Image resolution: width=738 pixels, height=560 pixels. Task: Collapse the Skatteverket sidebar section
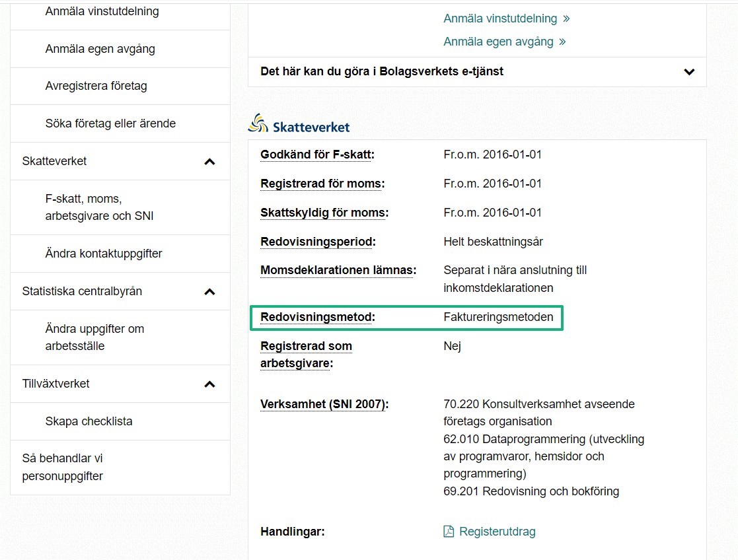(x=210, y=160)
